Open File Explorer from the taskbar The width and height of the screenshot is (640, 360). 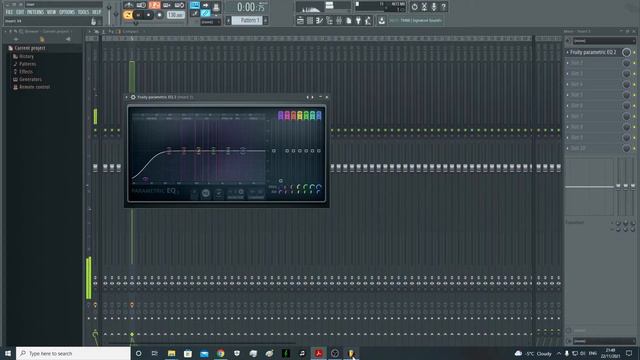coord(171,353)
